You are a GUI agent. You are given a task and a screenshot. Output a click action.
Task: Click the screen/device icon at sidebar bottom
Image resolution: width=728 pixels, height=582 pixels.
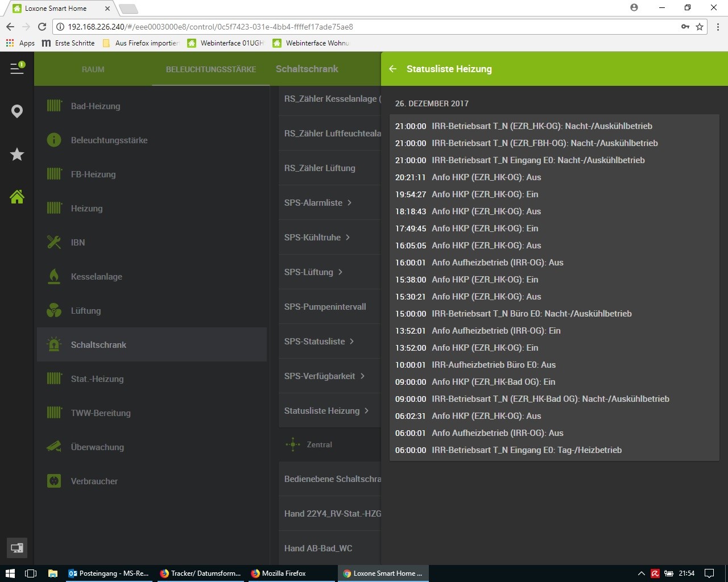(17, 548)
